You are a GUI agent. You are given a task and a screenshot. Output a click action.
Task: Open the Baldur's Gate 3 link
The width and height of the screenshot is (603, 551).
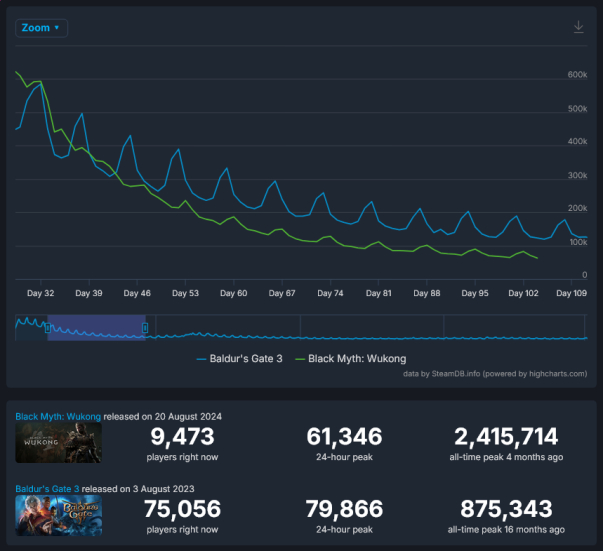point(47,489)
